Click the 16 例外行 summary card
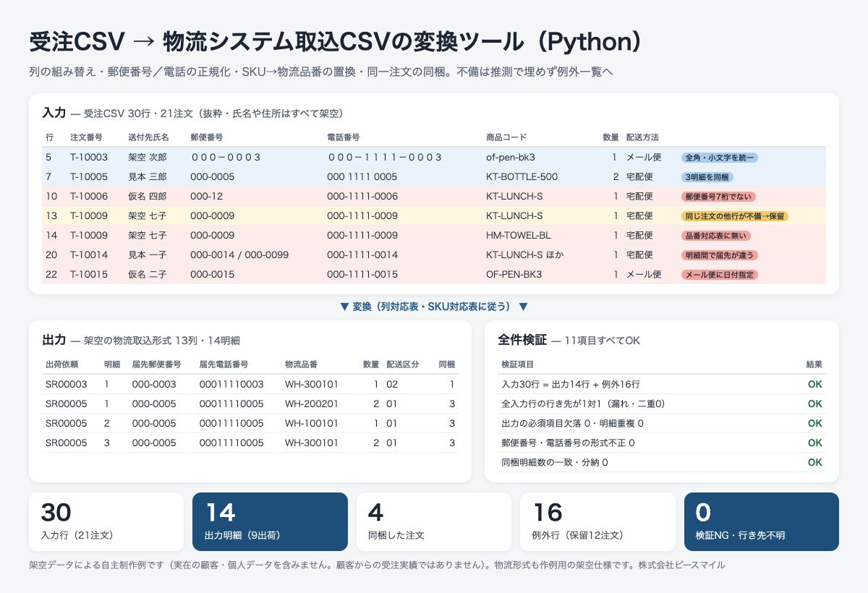Viewport: 868px width, 593px height. [598, 522]
